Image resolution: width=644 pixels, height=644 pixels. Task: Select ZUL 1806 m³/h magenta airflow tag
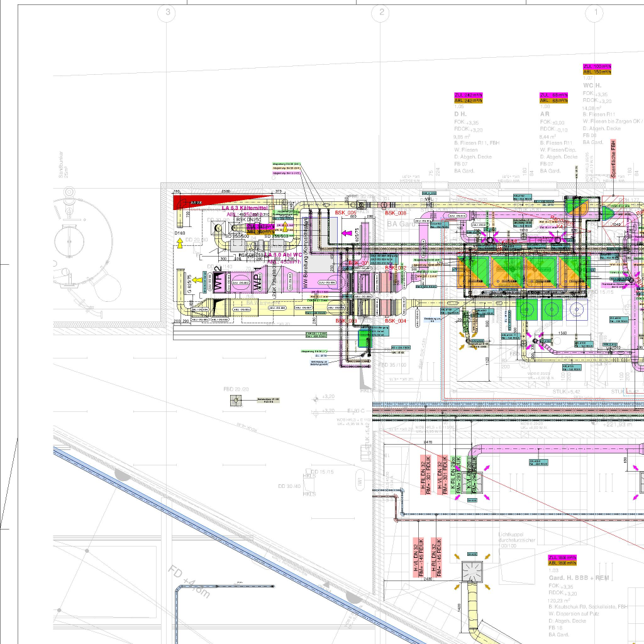[x=562, y=558]
